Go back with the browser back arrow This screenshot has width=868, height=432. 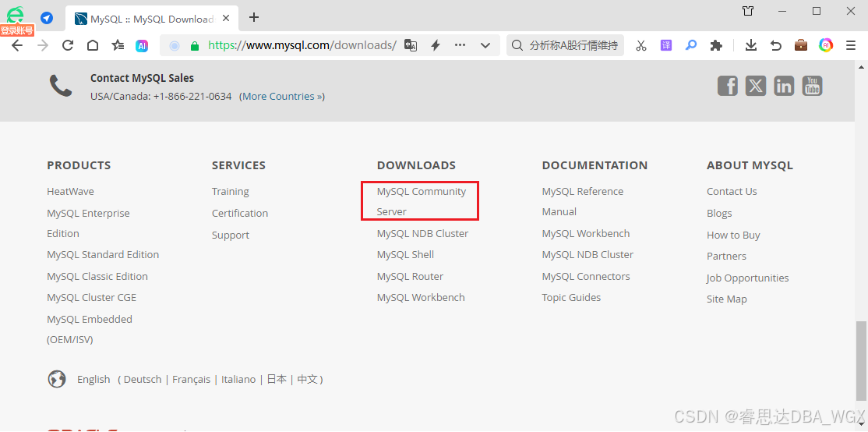[17, 45]
